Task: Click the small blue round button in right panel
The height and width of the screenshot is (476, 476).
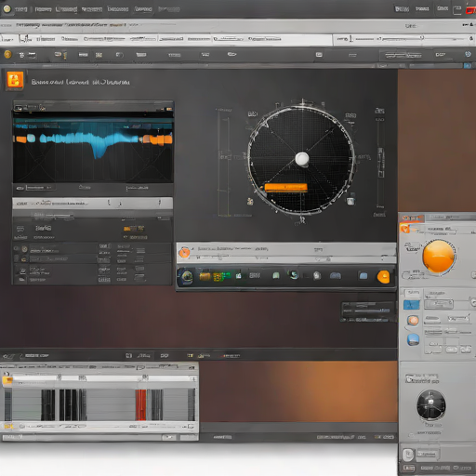Action: 413,339
